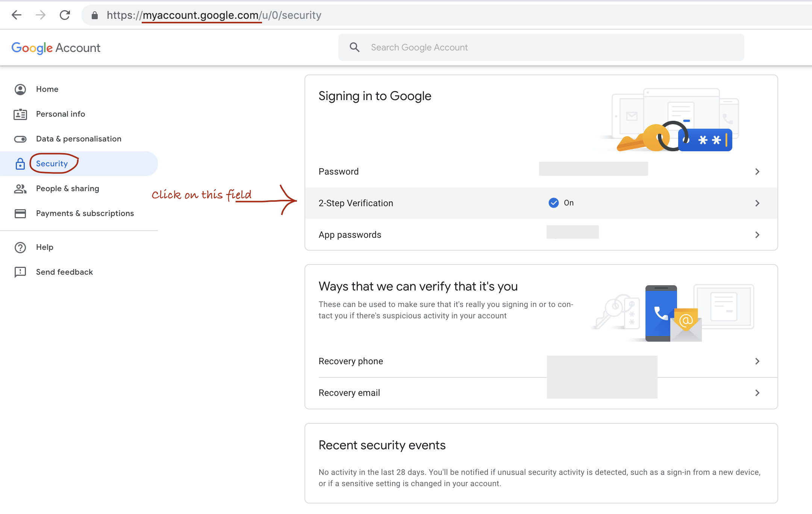
Task: Click the Data & personalisation toggle icon
Action: click(x=20, y=138)
